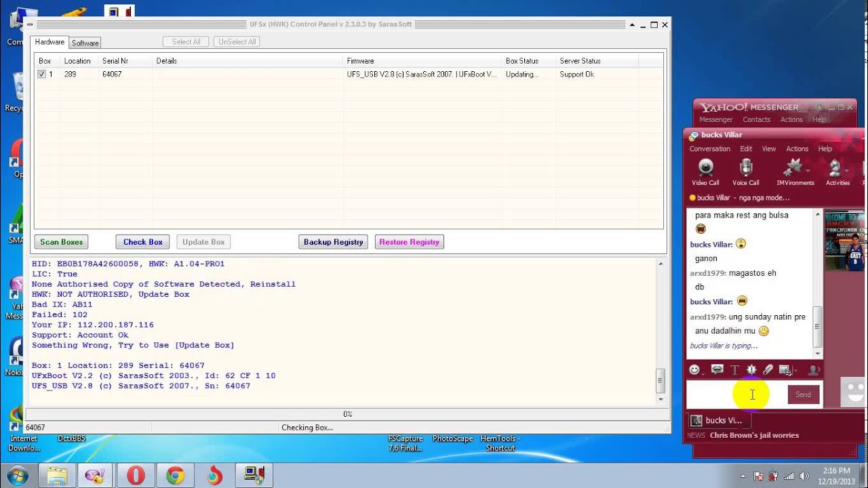Click the Restore Registry button

[x=409, y=242]
